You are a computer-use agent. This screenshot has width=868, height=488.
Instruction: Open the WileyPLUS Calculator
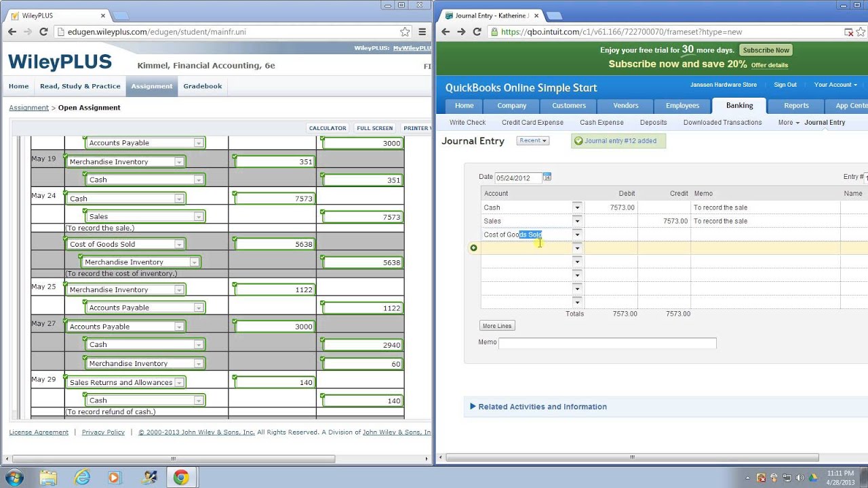[x=328, y=128]
